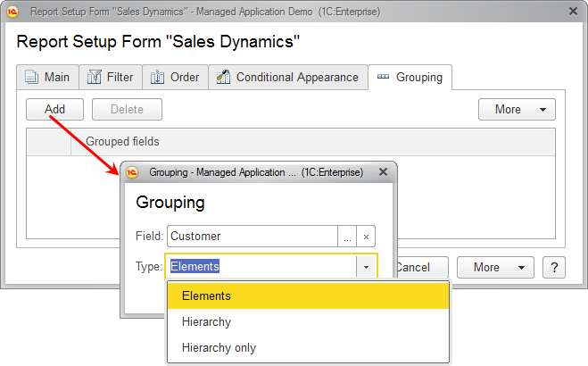
Task: Switch to the Main tab
Action: tap(47, 77)
